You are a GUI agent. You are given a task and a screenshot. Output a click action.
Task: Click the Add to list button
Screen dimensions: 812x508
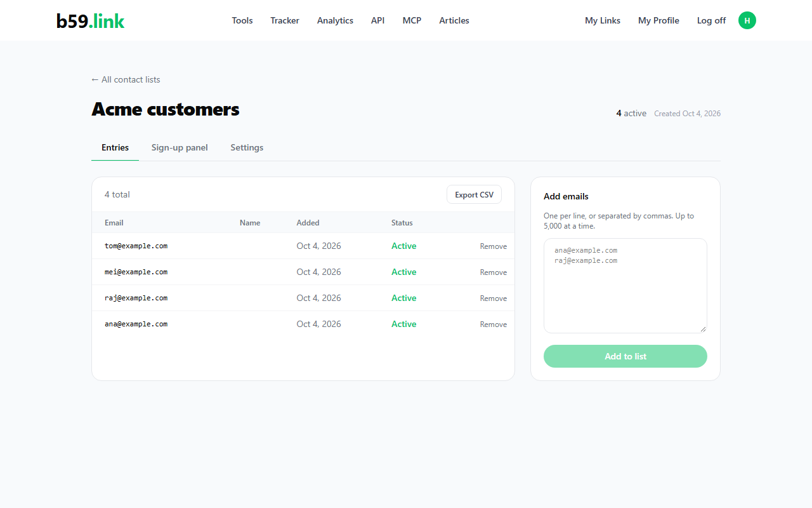625,356
